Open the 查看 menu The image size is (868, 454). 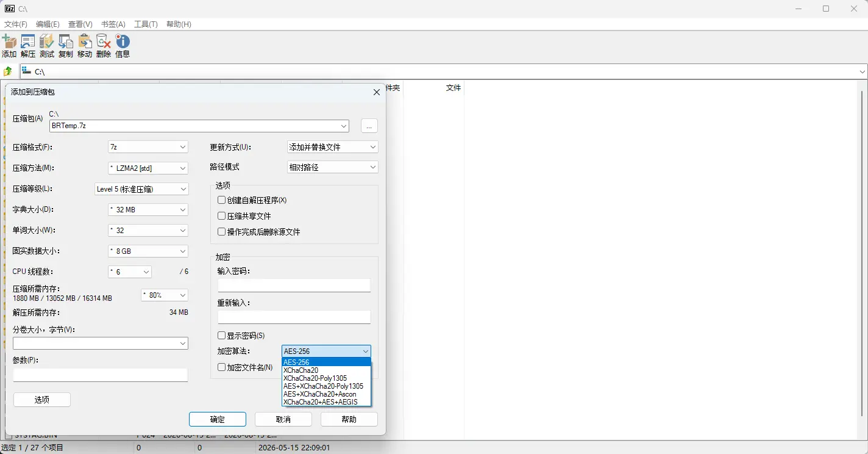pyautogui.click(x=80, y=24)
